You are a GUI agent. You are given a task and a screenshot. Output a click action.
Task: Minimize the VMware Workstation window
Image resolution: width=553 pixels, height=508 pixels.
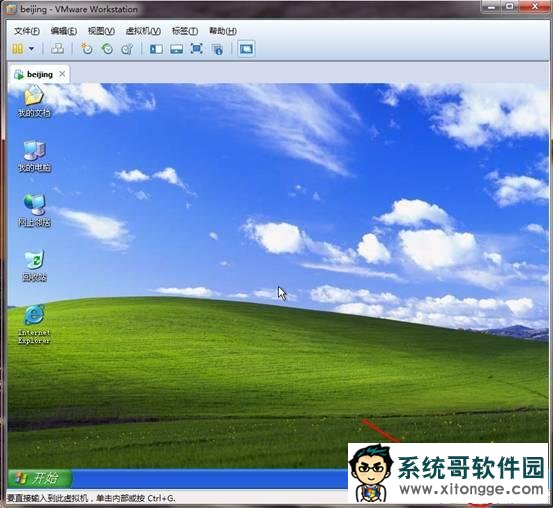click(x=491, y=6)
